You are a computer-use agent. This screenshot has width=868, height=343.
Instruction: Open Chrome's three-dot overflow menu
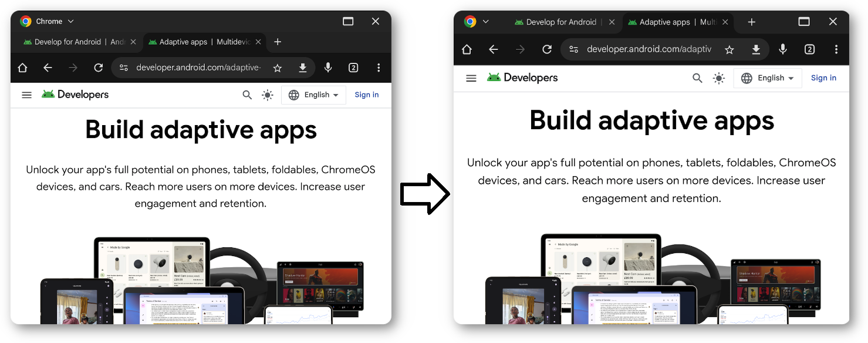pyautogui.click(x=379, y=68)
